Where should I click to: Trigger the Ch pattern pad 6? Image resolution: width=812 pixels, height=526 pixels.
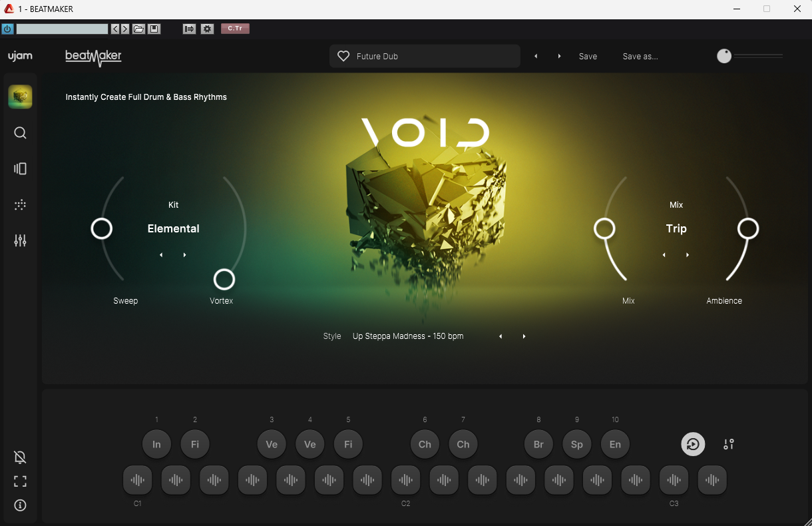[425, 444]
